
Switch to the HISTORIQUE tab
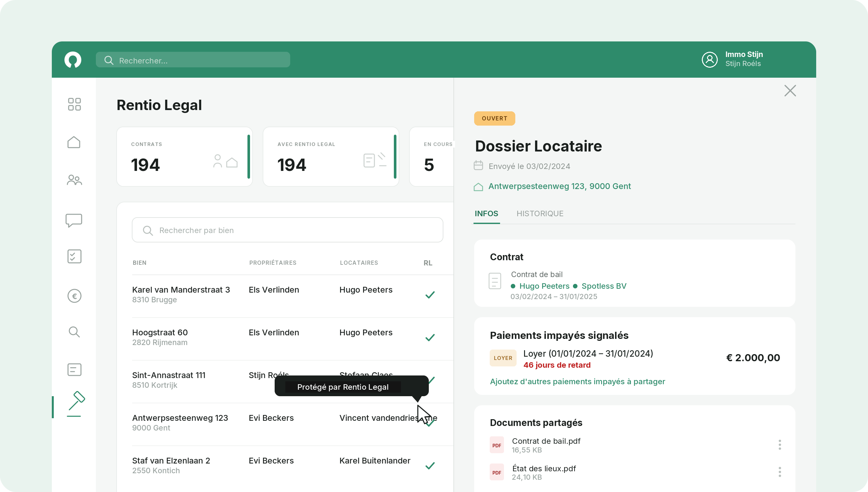coord(540,214)
